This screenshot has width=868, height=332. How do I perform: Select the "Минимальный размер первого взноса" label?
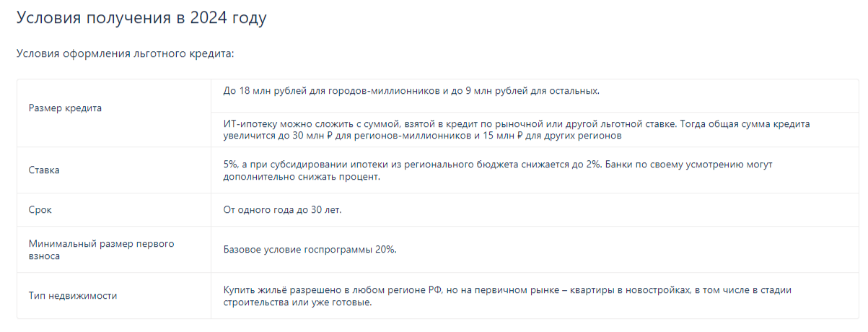pyautogui.click(x=101, y=250)
